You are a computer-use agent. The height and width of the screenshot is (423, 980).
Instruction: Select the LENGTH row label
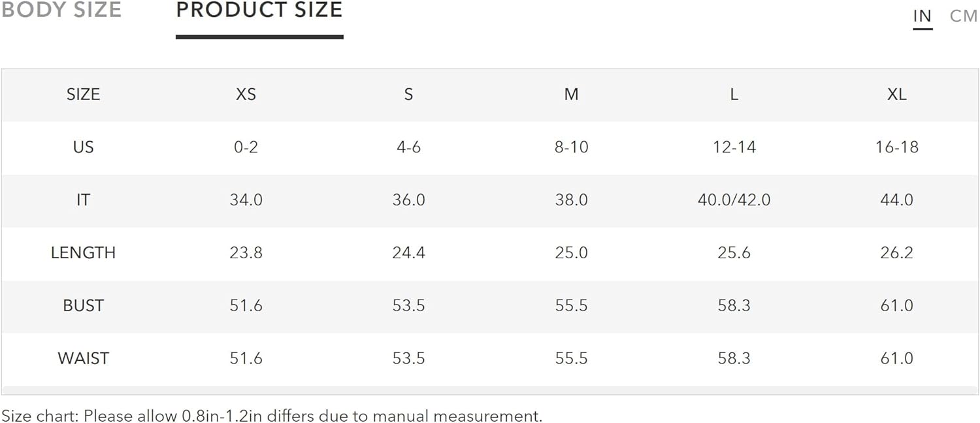click(83, 253)
